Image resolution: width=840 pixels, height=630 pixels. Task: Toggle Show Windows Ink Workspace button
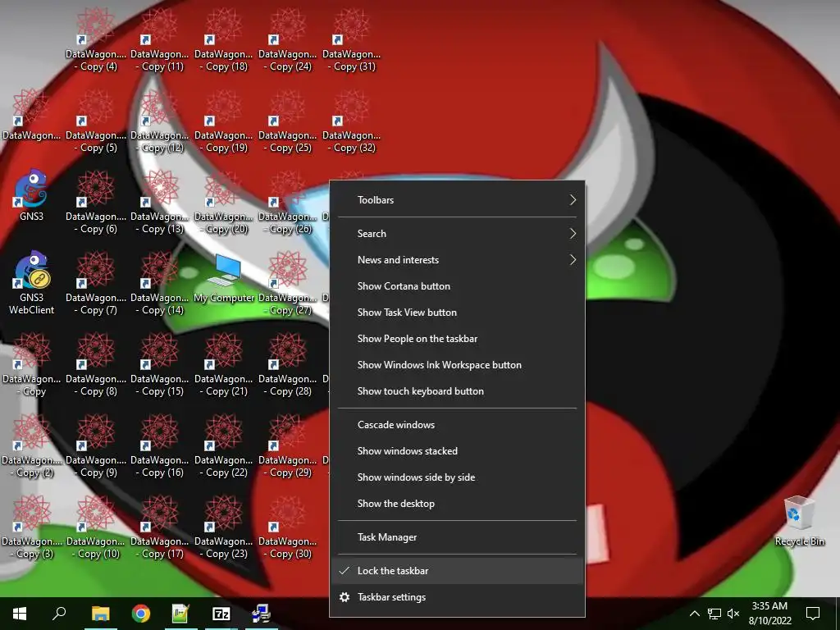457,365
